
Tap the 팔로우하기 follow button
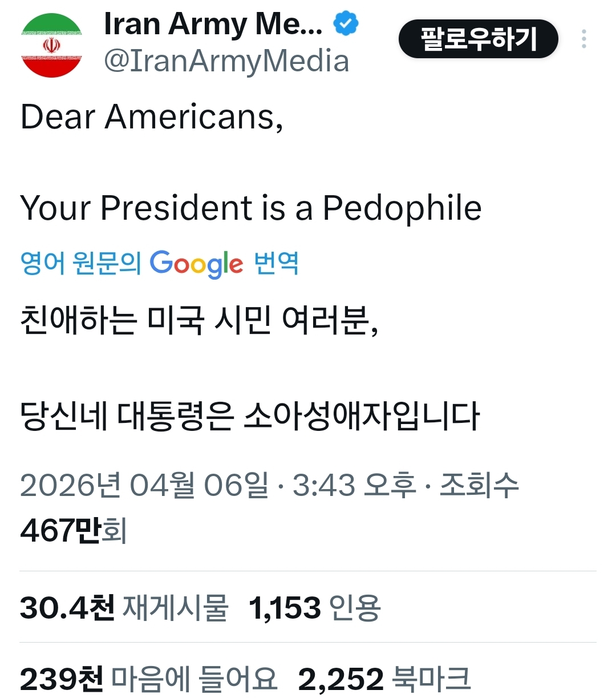point(478,39)
